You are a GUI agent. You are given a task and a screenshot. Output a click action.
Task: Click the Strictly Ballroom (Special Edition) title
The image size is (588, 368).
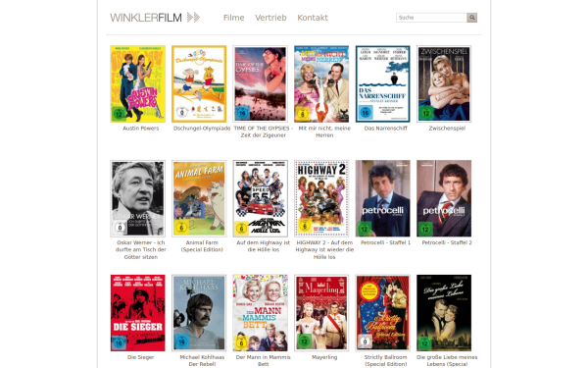[x=385, y=360]
